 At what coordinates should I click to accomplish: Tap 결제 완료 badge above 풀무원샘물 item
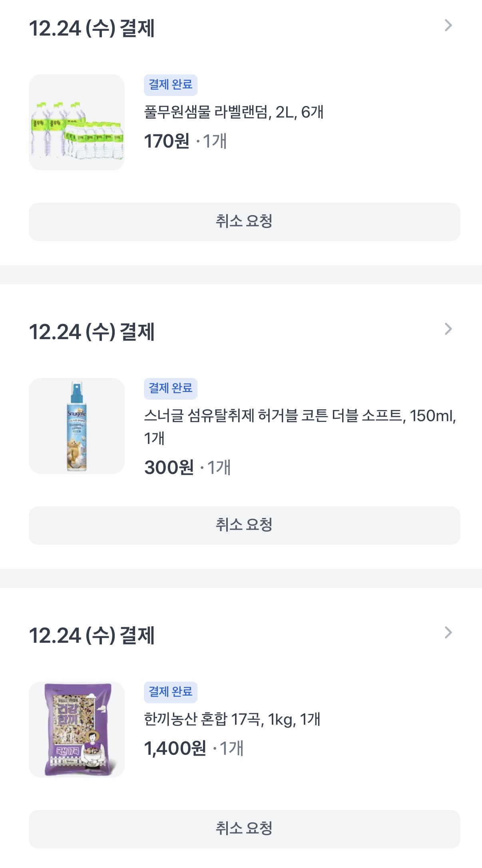171,85
